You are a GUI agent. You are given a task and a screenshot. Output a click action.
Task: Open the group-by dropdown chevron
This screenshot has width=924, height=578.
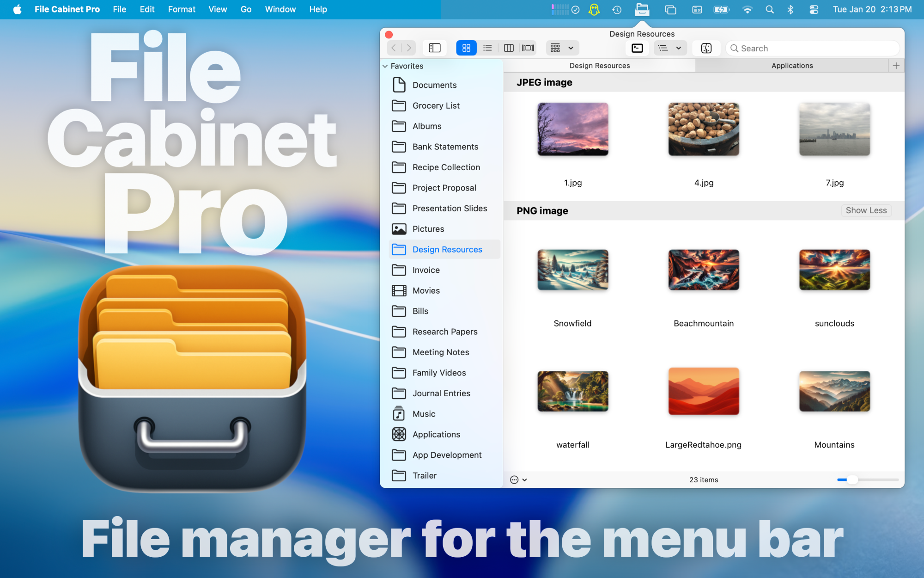[571, 48]
